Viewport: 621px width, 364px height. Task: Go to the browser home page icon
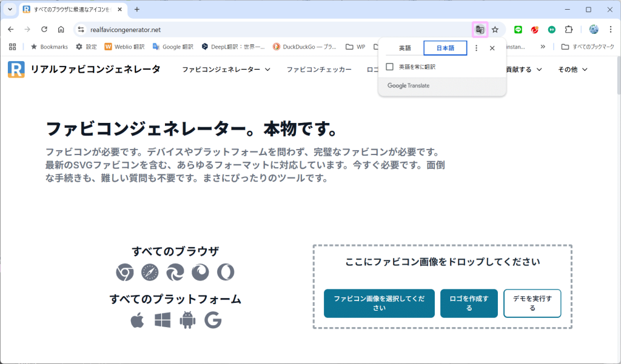pyautogui.click(x=61, y=29)
